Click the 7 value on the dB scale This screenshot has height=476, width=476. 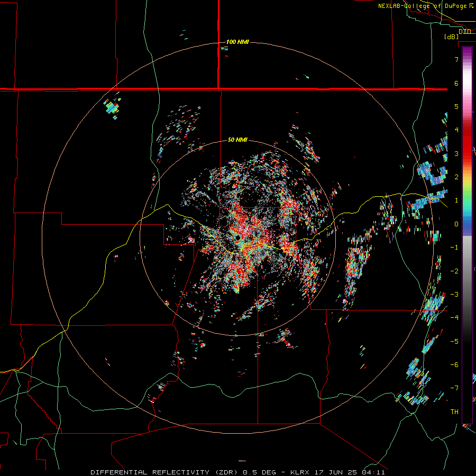(456, 59)
